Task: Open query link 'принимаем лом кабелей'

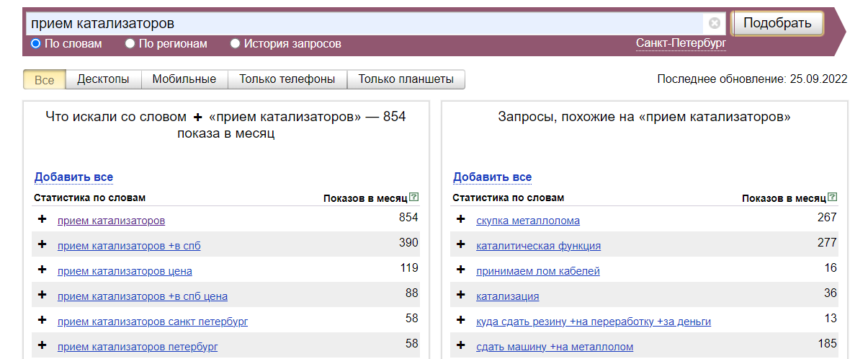Action: (538, 271)
